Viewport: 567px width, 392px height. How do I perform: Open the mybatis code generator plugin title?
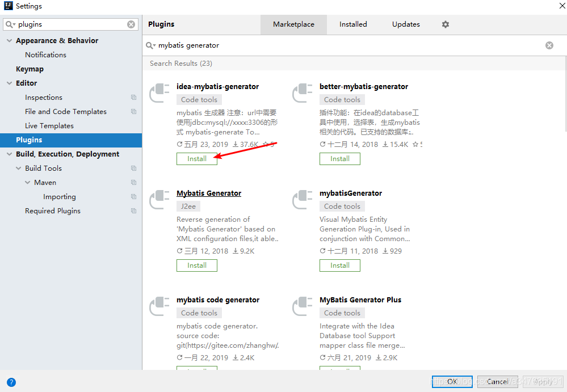(x=218, y=300)
